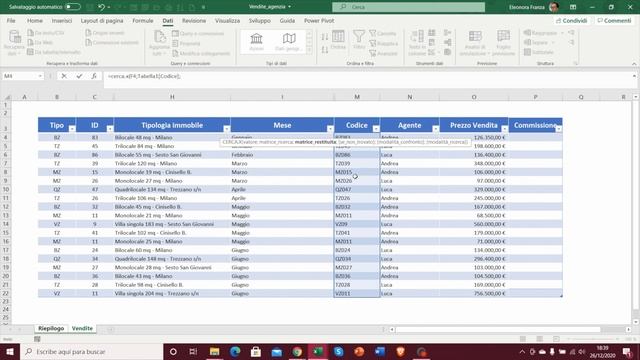The width and height of the screenshot is (640, 360).
Task: Open Prezzo Vendita filter dropdown
Action: point(504,129)
